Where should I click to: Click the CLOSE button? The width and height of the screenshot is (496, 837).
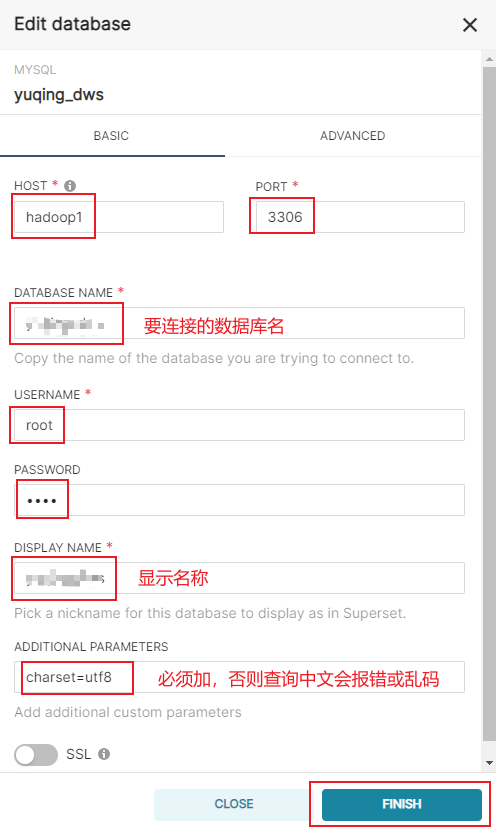coord(234,804)
